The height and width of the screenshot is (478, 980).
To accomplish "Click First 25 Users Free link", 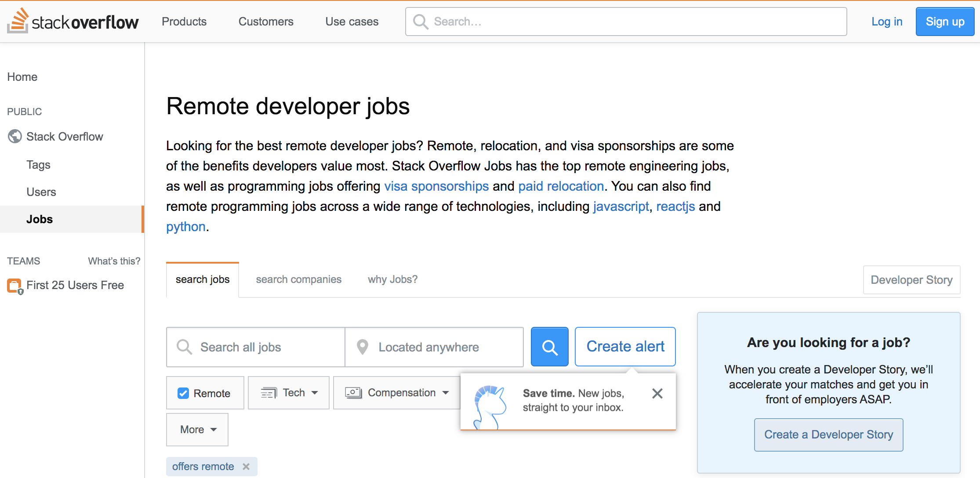I will pyautogui.click(x=75, y=285).
